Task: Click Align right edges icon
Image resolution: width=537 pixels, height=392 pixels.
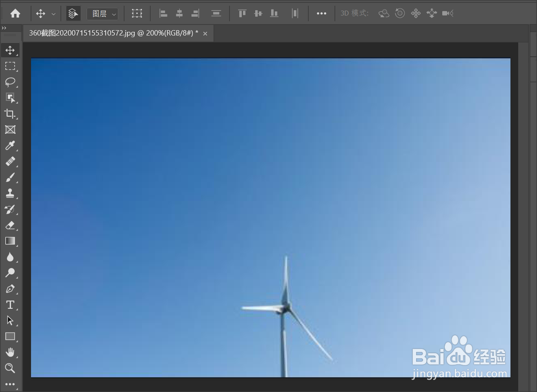Action: (195, 13)
